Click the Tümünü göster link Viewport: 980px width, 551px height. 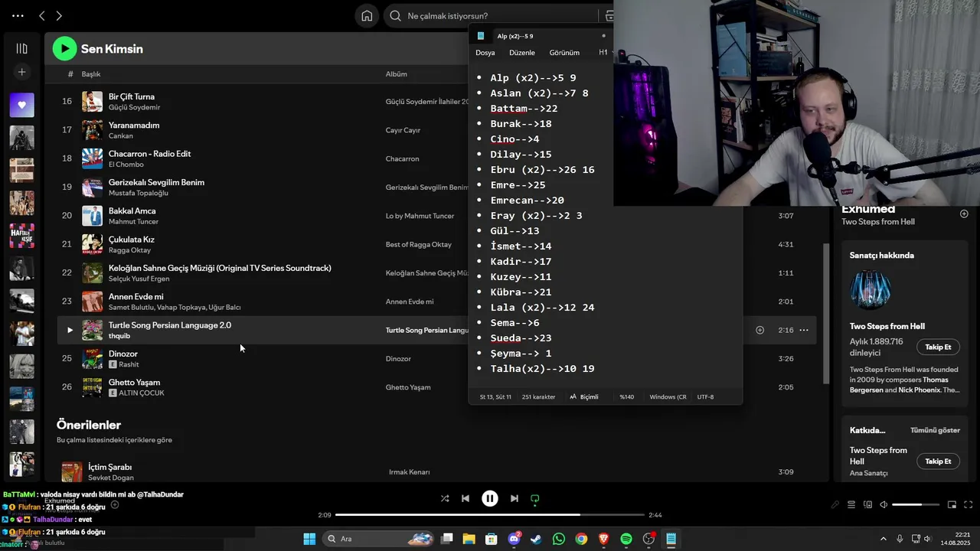(935, 430)
